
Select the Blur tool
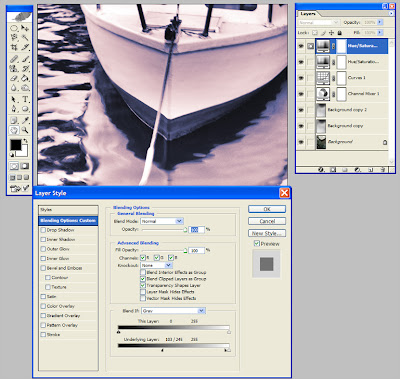[14, 88]
